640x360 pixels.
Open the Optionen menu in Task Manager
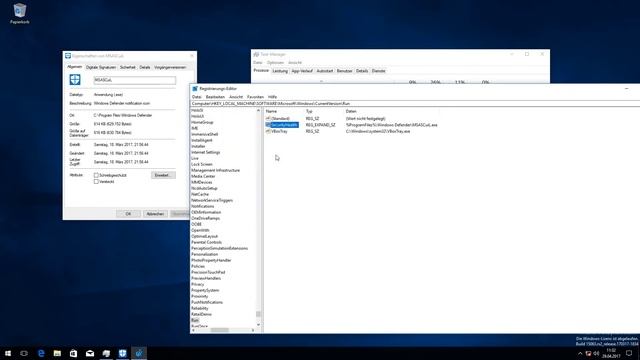[x=275, y=63]
